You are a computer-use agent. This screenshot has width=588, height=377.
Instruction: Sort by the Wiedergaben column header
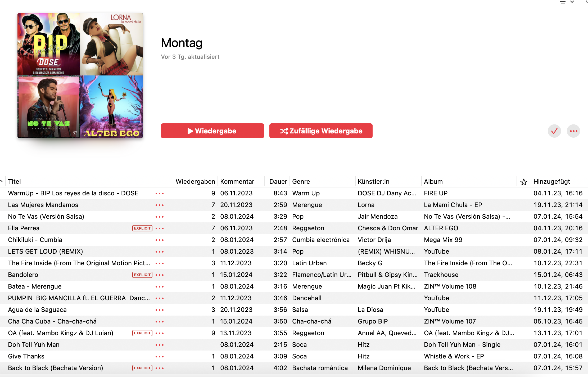195,182
